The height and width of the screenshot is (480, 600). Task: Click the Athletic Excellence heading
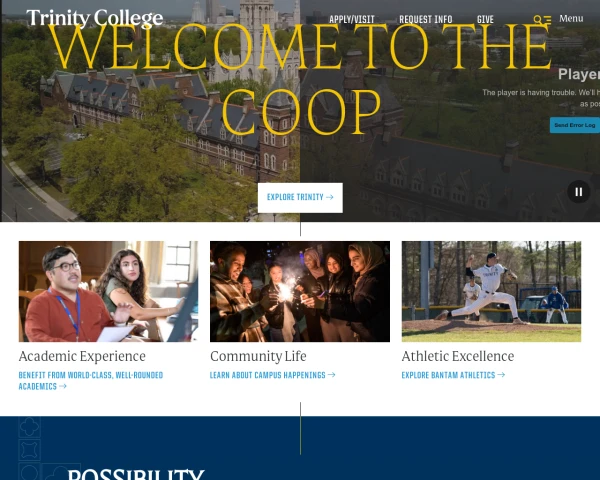(458, 356)
